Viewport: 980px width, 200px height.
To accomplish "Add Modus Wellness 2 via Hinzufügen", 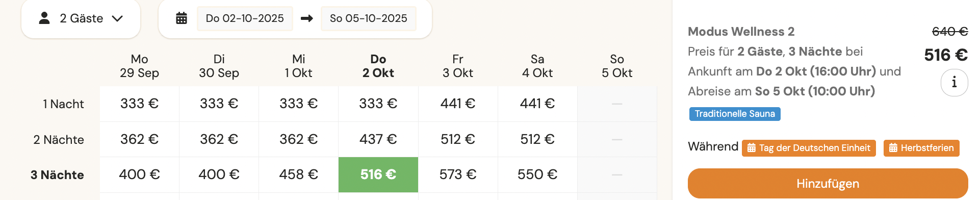I will click(828, 184).
